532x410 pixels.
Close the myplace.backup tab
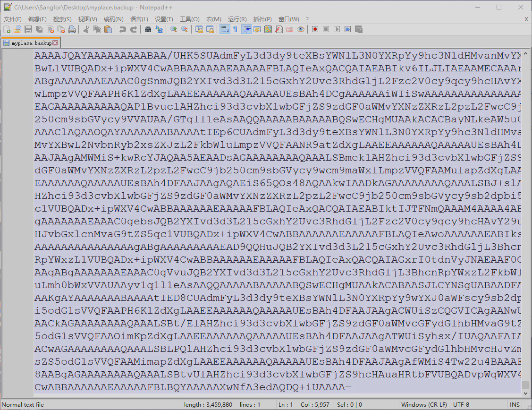pos(55,43)
